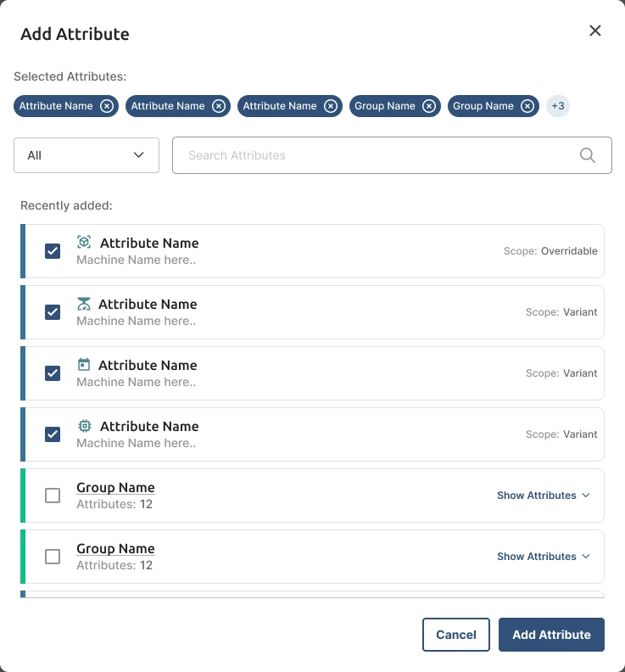The width and height of the screenshot is (625, 672).
Task: Close the Add Attribute dialog
Action: (595, 31)
